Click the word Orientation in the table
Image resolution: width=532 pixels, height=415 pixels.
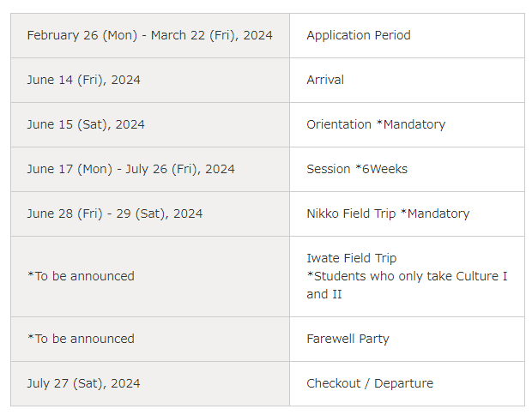(339, 124)
